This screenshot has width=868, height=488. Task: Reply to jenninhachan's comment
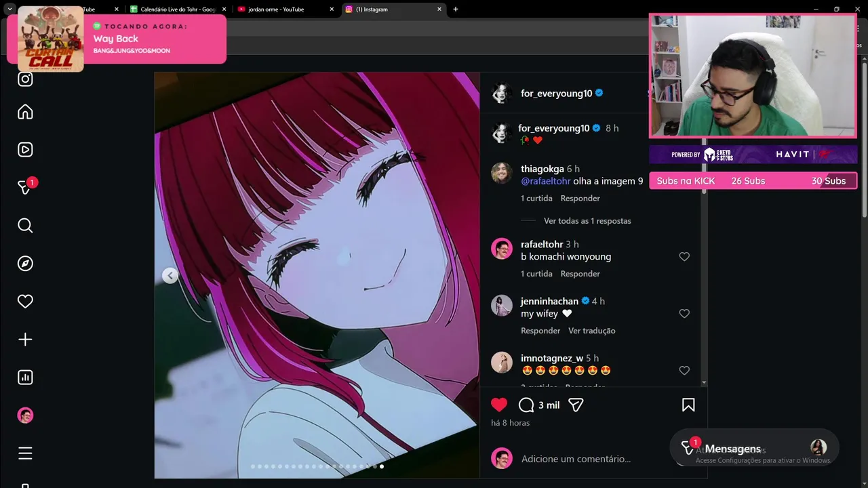[x=540, y=331]
